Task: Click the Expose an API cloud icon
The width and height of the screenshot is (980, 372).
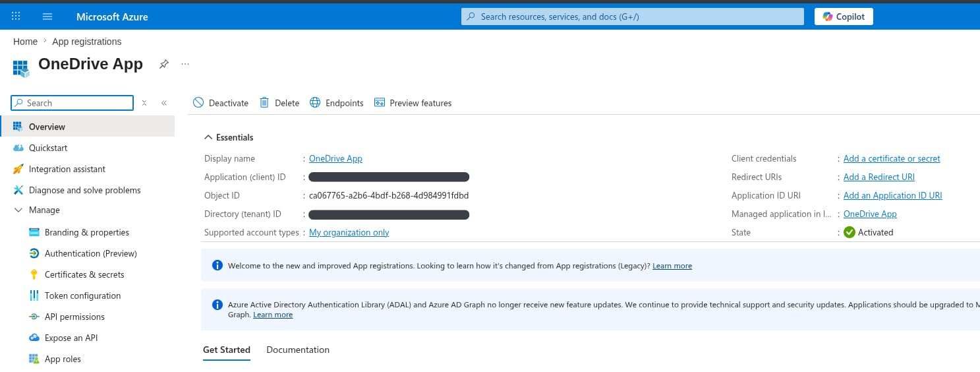Action: [x=34, y=338]
